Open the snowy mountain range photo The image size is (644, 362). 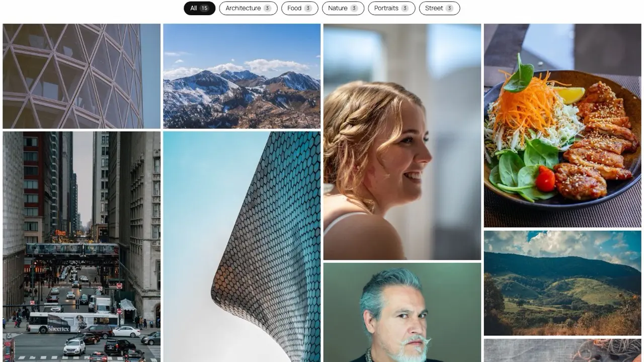point(242,76)
